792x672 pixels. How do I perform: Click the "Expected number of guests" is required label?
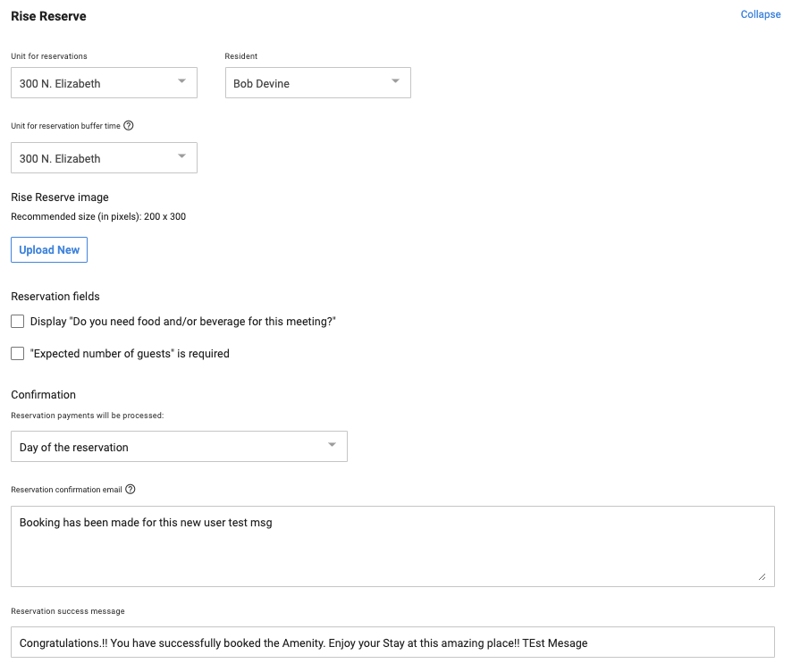(130, 354)
